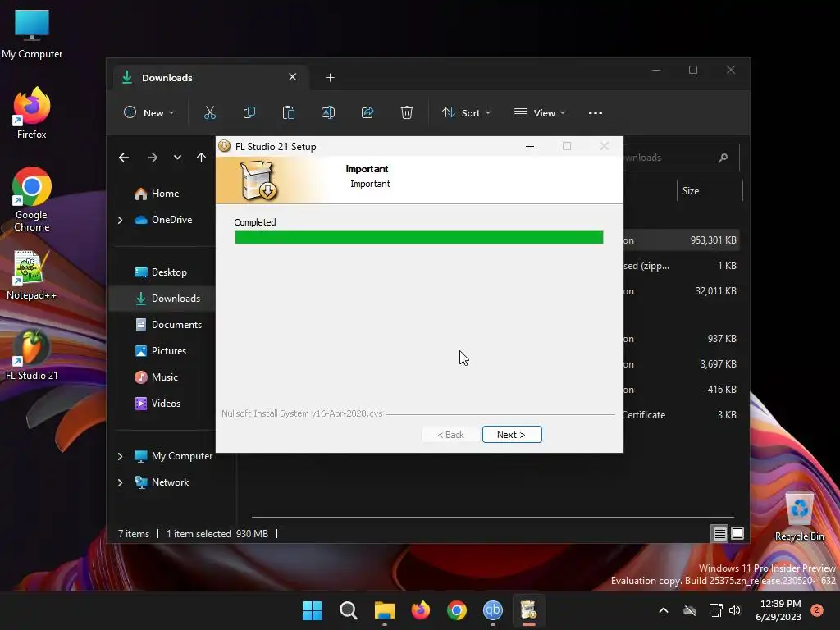This screenshot has width=840, height=630.
Task: Click the Share icon in Explorer toolbar
Action: 367,112
